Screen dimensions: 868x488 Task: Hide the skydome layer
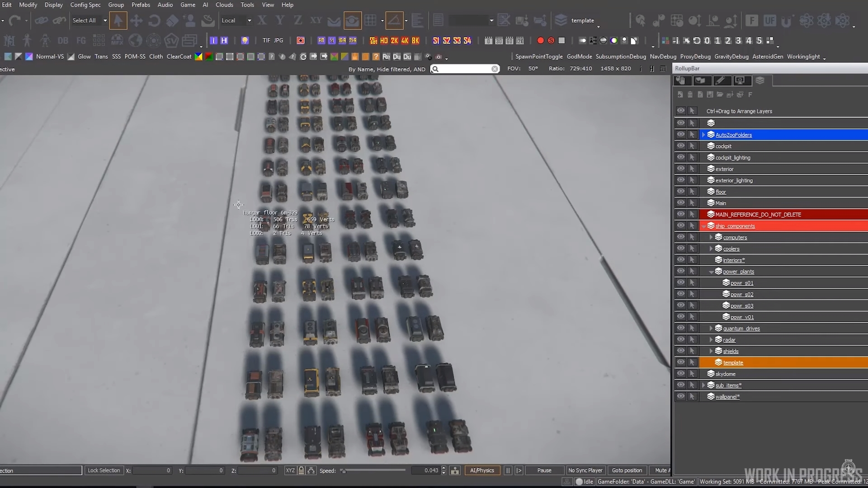(680, 374)
